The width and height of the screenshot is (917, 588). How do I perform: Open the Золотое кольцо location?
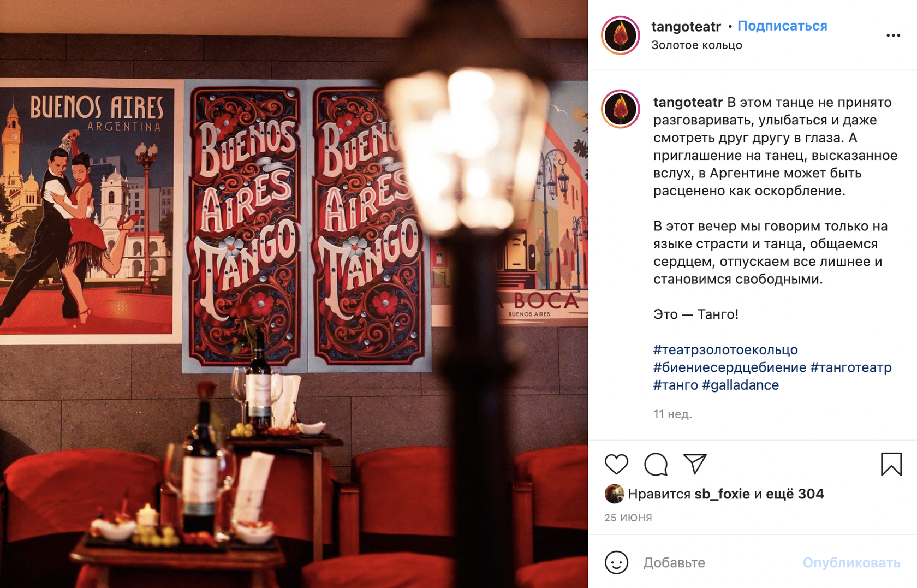pos(696,45)
